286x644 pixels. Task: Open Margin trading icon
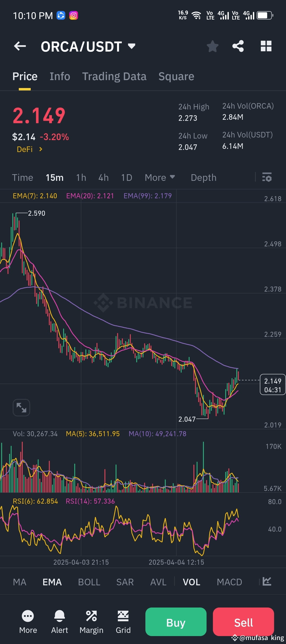click(x=91, y=622)
